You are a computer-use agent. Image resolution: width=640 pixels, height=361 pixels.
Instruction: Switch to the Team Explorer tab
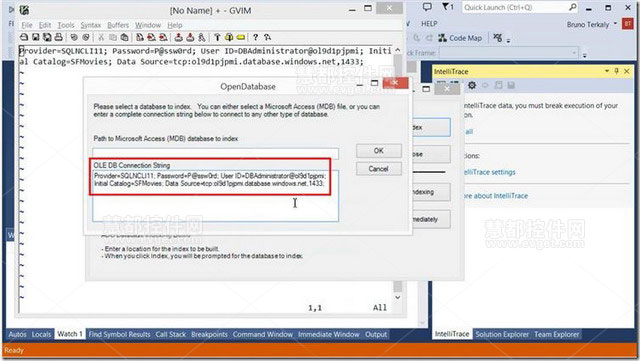[x=556, y=334]
